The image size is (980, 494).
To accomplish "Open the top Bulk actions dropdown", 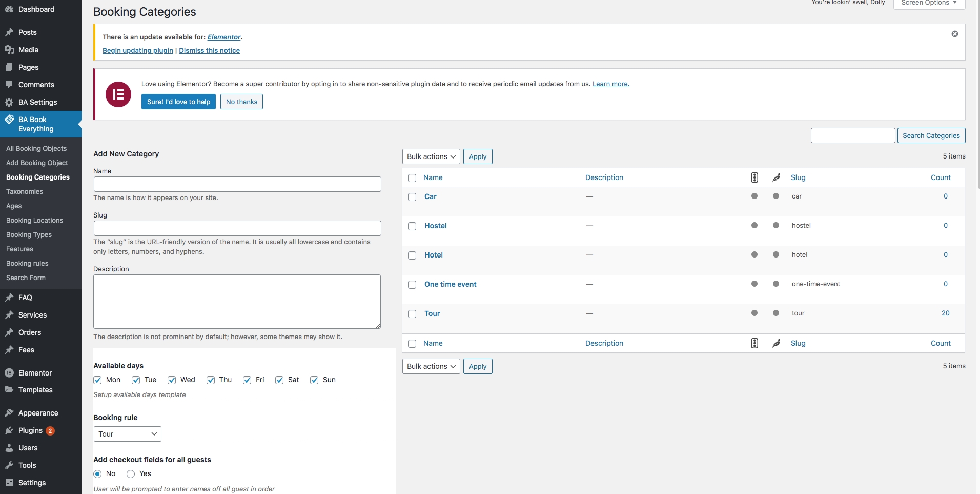I will point(431,156).
